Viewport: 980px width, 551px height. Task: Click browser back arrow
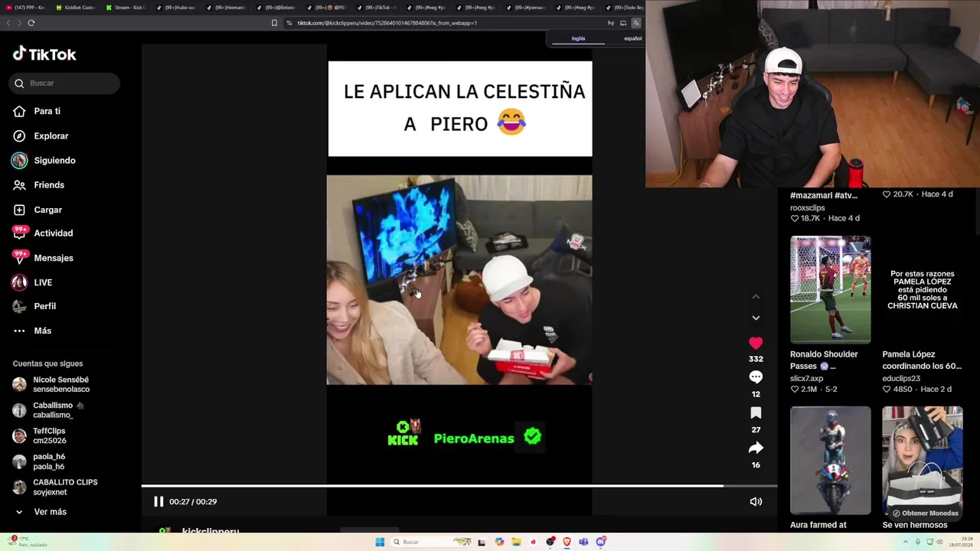pos(8,23)
